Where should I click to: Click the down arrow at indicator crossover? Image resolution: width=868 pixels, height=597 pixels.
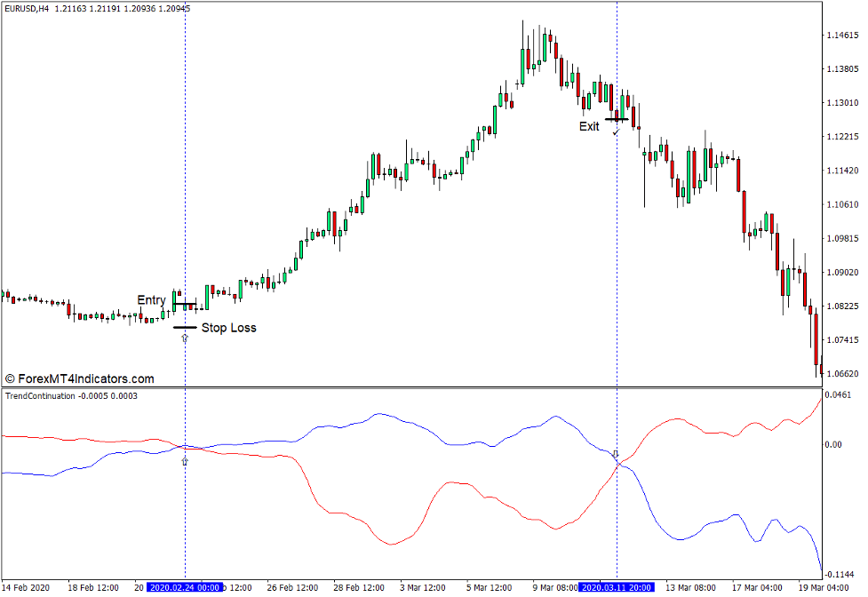(x=616, y=454)
